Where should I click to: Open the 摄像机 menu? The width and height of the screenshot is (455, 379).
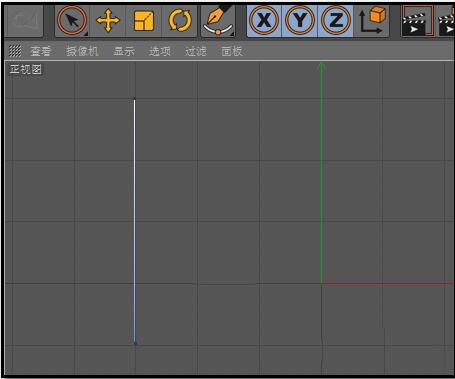pos(82,51)
